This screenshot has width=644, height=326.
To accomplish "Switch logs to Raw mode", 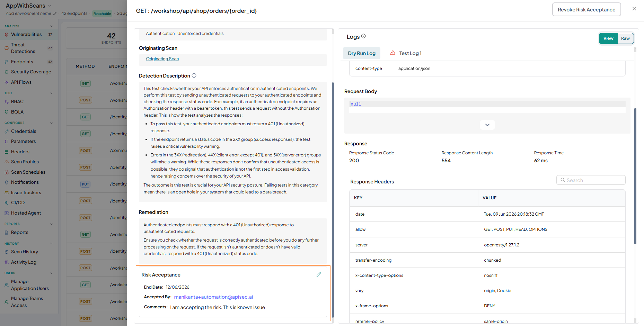I will [x=625, y=38].
